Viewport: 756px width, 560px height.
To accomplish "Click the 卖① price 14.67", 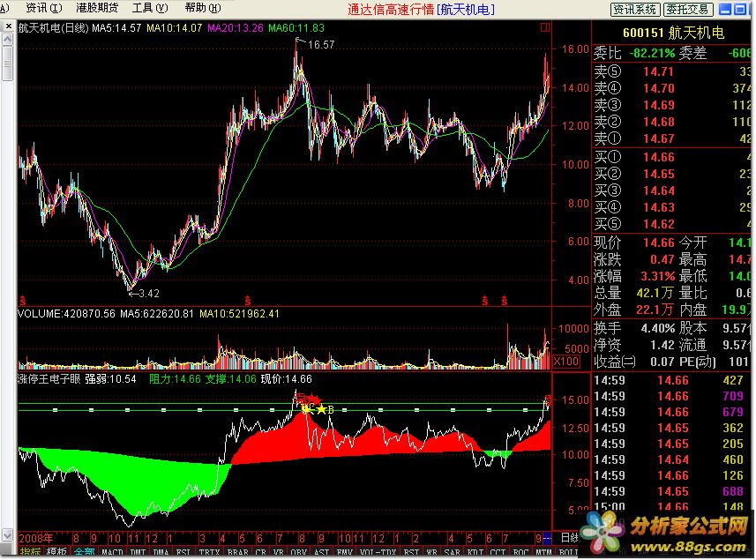I will (658, 138).
